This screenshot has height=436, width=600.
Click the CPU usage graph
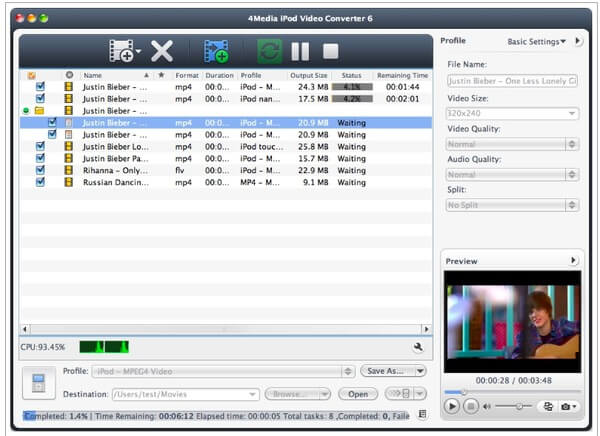[104, 347]
